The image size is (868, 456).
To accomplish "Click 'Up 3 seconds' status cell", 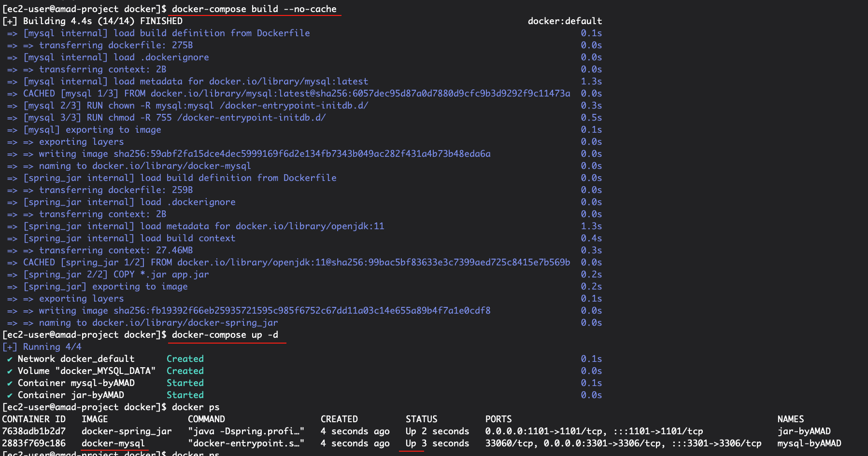I will 437,443.
